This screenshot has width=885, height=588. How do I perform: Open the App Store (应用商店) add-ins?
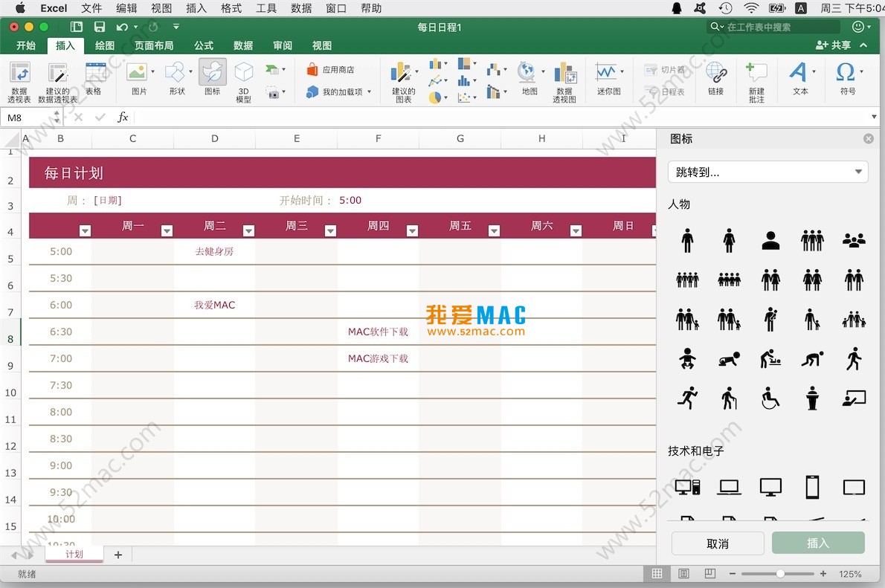(x=331, y=69)
